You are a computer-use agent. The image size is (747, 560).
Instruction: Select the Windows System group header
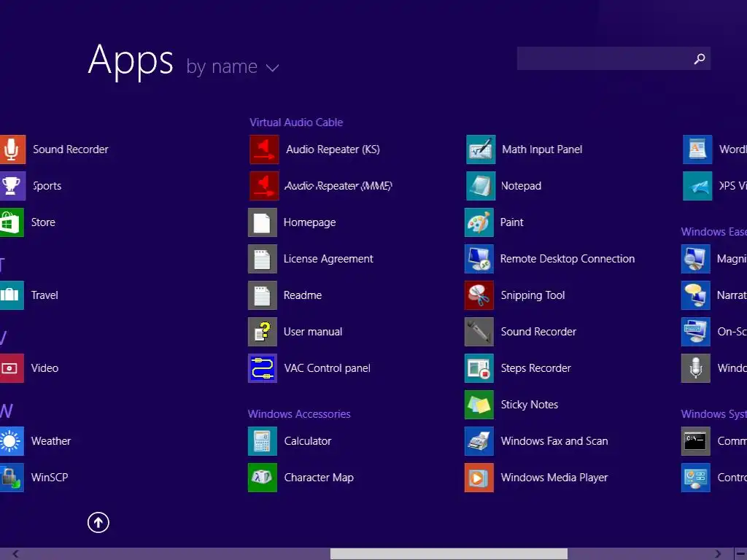tap(713, 414)
